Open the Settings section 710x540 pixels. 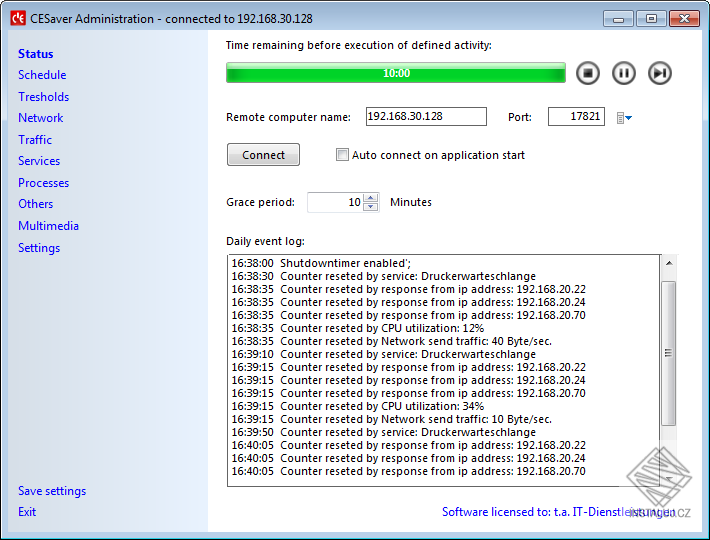tap(39, 248)
